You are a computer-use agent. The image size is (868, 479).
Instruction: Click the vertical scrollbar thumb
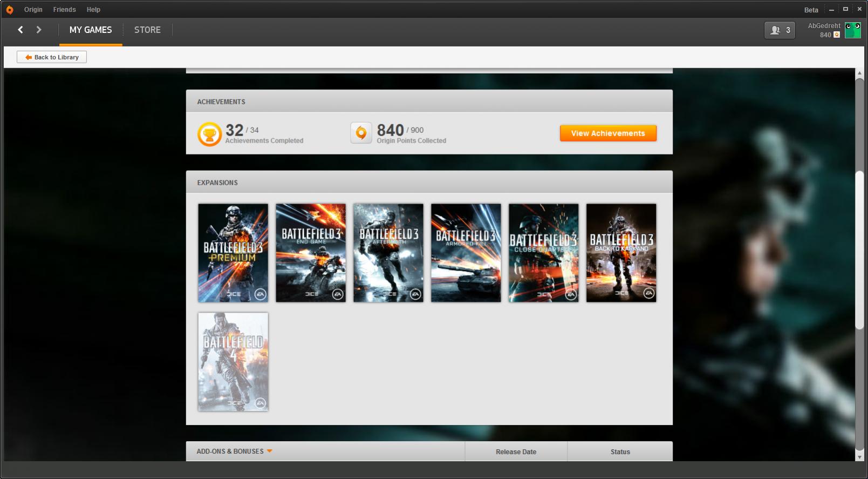[859, 250]
